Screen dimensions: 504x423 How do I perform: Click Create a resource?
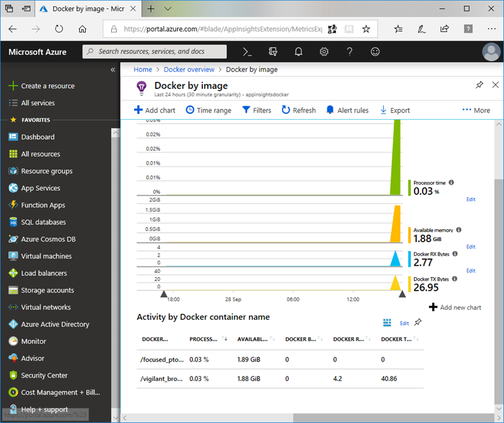coord(42,86)
